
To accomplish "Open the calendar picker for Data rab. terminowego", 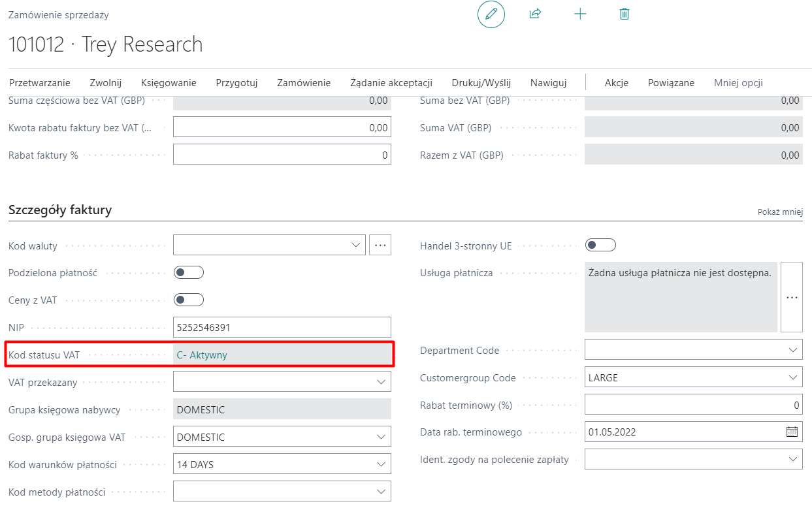I will [792, 432].
